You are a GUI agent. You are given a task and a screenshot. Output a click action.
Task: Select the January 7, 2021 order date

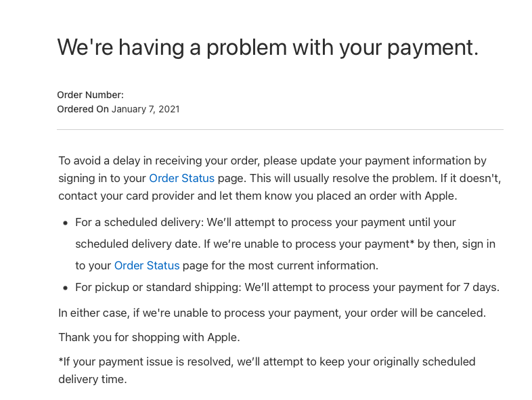(x=146, y=109)
